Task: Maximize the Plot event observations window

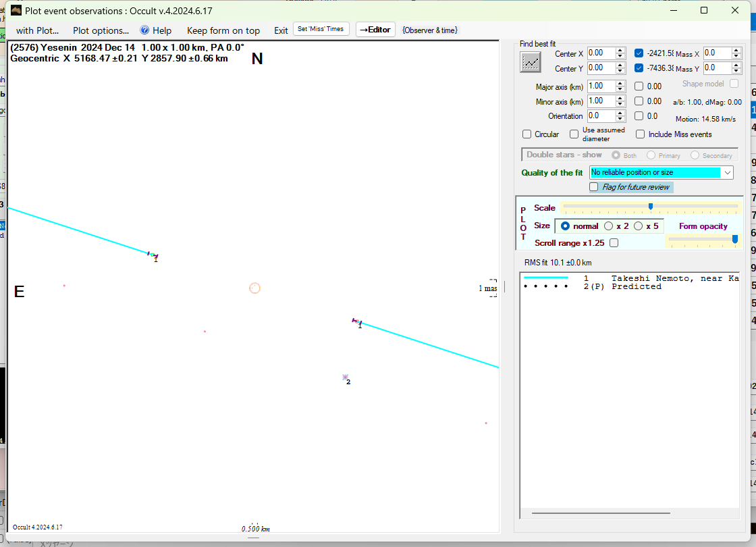Action: coord(704,10)
